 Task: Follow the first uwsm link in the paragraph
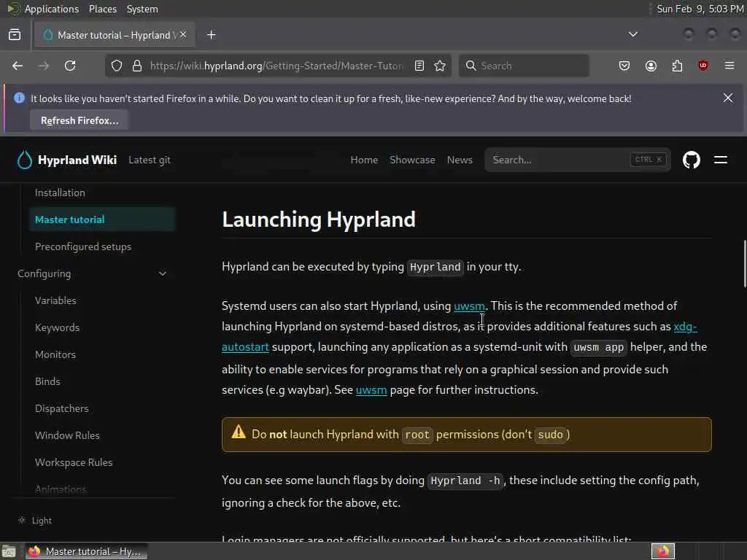point(469,306)
